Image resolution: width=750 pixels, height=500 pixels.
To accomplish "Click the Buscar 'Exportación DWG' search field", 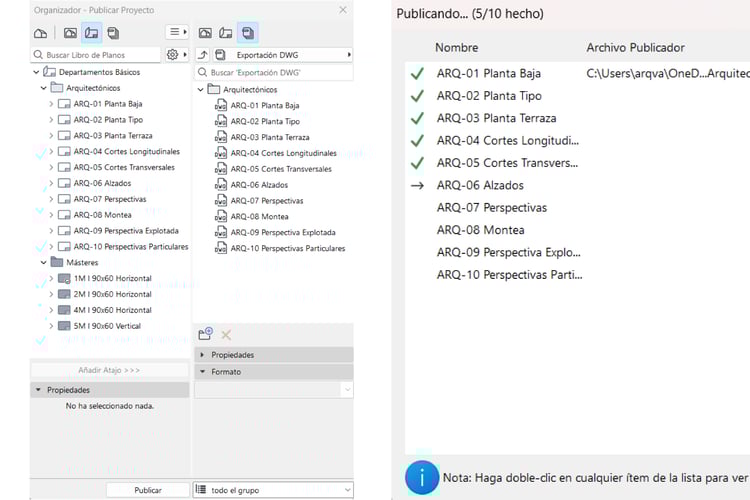I will pos(274,72).
